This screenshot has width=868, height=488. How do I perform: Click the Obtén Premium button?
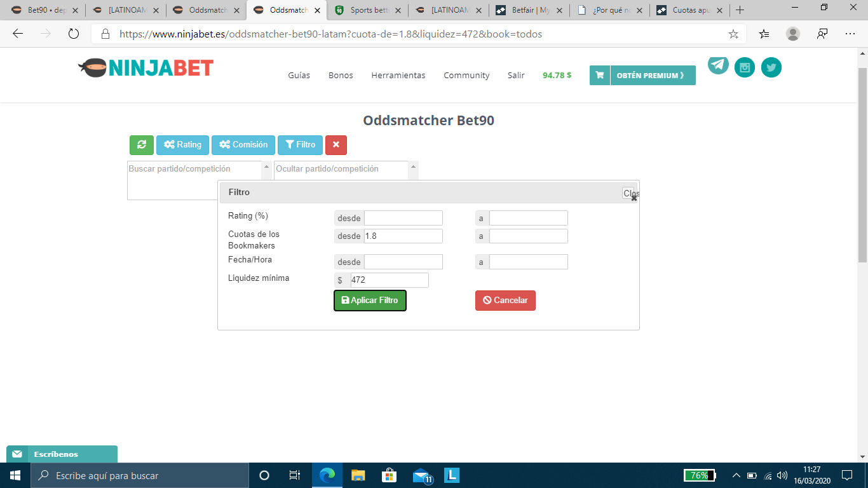pyautogui.click(x=653, y=75)
